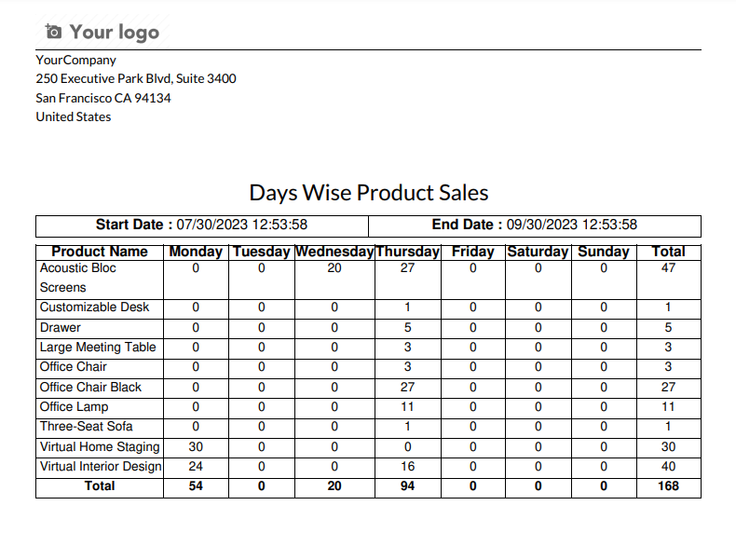
Task: Select the YourCompany name line
Action: [76, 60]
